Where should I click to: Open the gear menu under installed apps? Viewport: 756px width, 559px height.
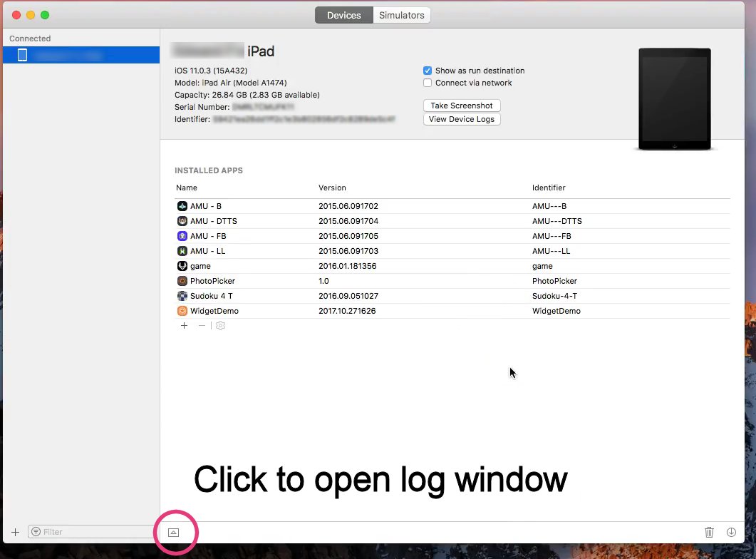220,326
